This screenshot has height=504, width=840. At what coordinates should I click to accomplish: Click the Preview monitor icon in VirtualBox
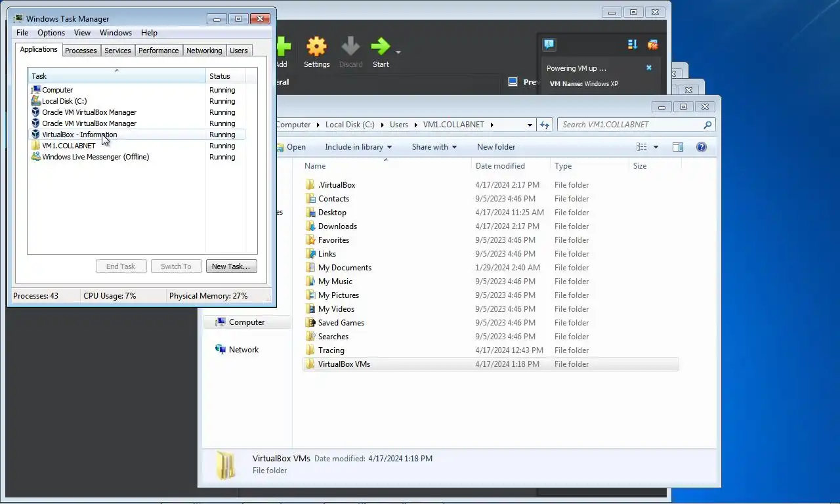(513, 82)
